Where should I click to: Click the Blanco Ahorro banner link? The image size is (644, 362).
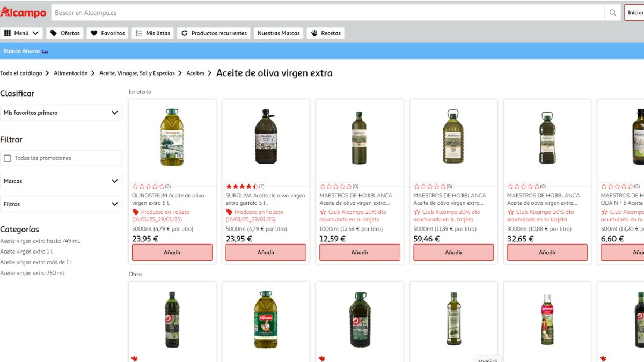pos(25,51)
